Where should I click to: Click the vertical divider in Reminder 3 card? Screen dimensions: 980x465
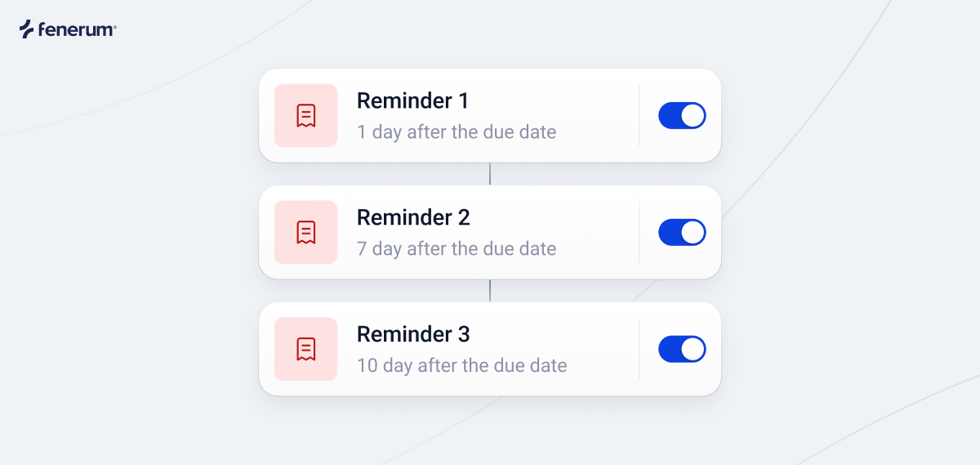pos(639,349)
